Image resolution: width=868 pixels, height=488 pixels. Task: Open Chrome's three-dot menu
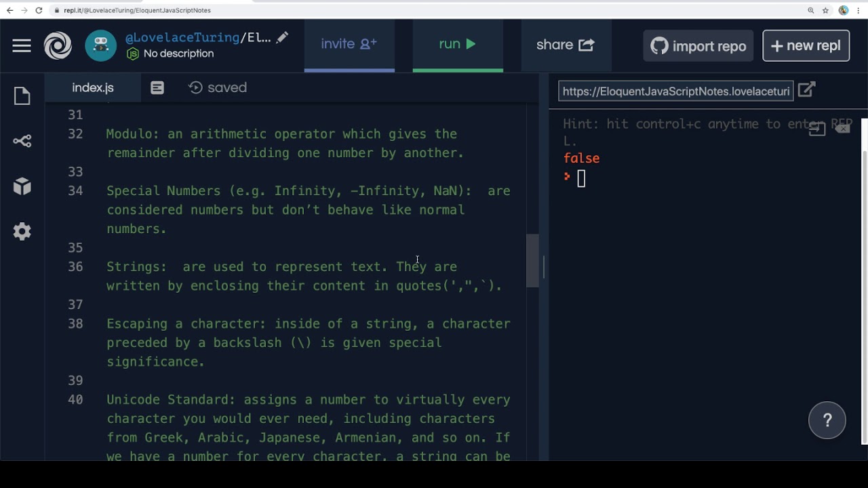(x=859, y=10)
